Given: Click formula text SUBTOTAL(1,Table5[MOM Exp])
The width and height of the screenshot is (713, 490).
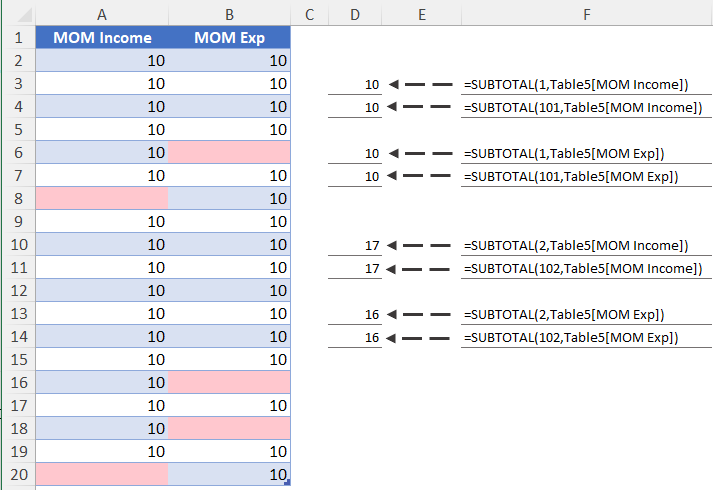Looking at the screenshot, I should coord(564,154).
